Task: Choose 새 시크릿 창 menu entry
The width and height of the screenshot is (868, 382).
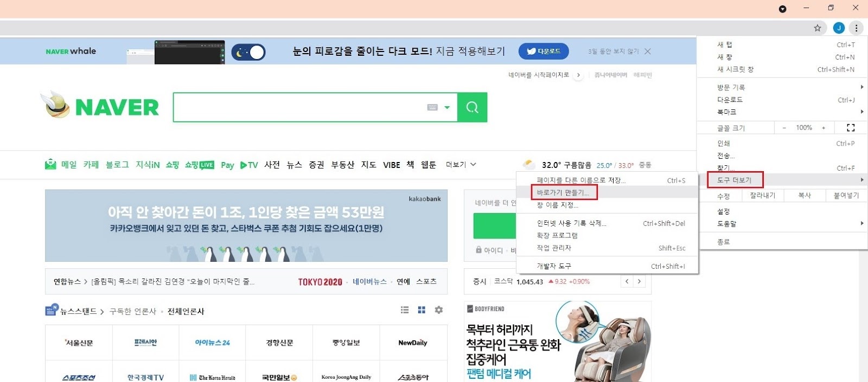Action: tap(782, 69)
